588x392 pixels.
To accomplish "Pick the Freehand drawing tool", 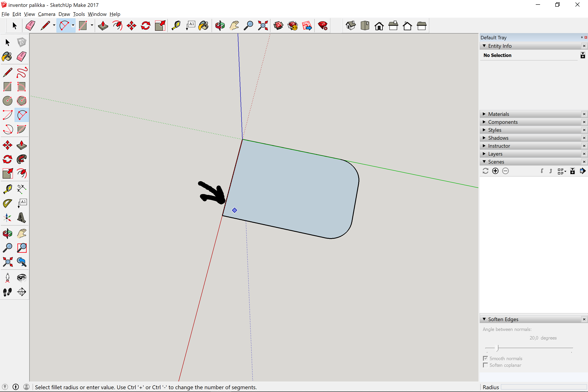I will (22, 72).
